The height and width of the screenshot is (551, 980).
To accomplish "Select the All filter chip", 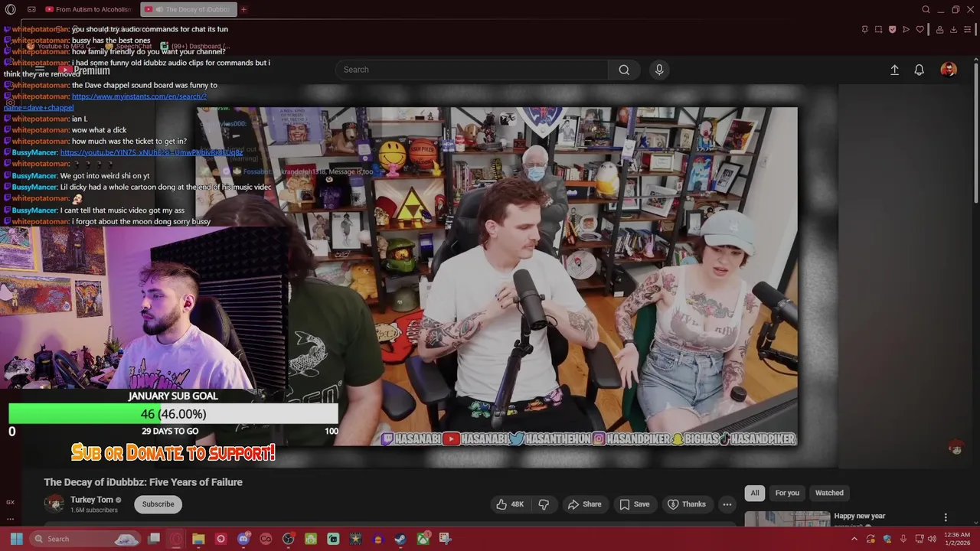I will [x=755, y=493].
